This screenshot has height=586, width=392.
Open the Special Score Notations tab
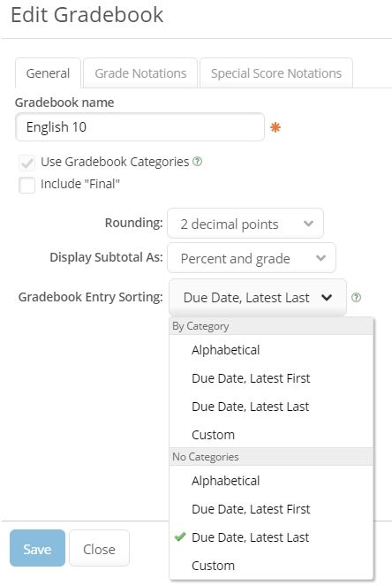point(276,73)
